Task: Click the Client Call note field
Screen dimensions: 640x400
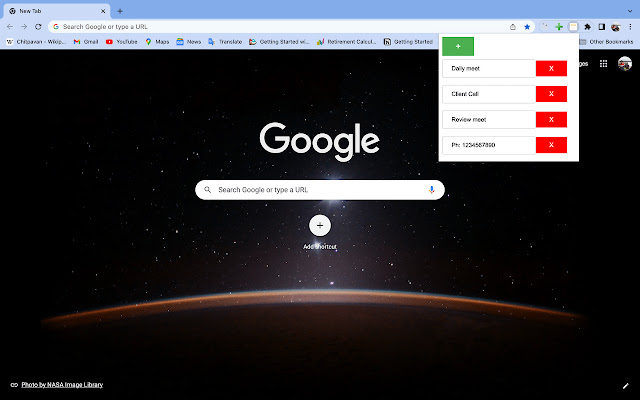Action: [x=489, y=94]
